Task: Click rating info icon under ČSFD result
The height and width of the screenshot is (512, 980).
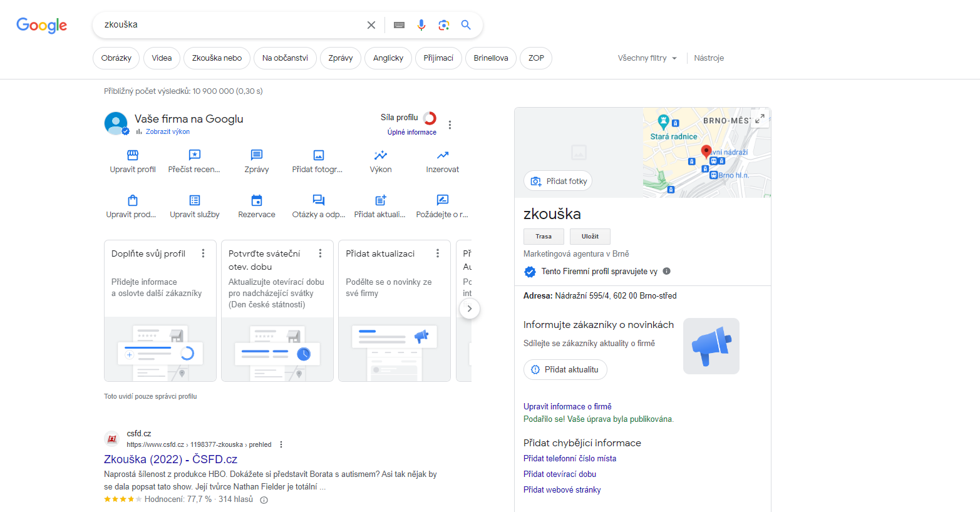Action: point(264,499)
